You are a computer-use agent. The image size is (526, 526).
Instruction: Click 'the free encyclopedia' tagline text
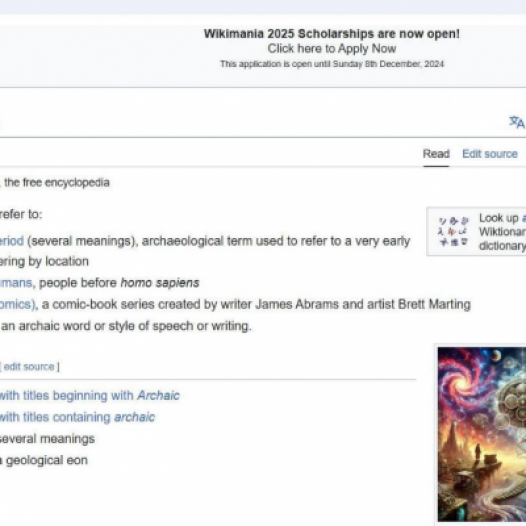(x=57, y=182)
